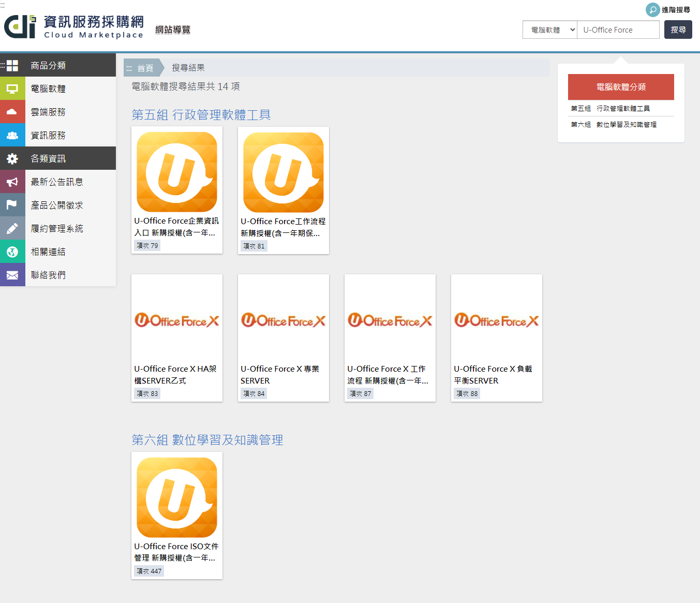Viewport: 700px width, 603px height.
Task: Filter by 第六組 數位學習及知識管理 category
Action: pos(614,124)
